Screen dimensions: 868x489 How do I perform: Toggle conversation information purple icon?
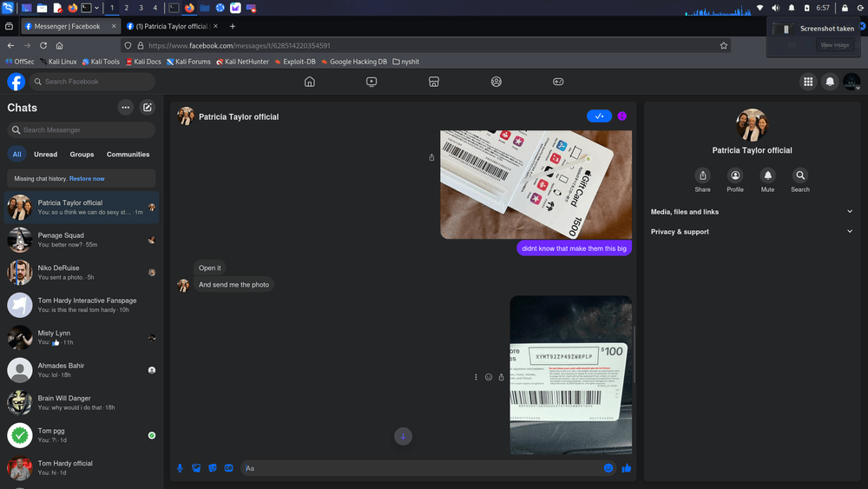tap(622, 116)
